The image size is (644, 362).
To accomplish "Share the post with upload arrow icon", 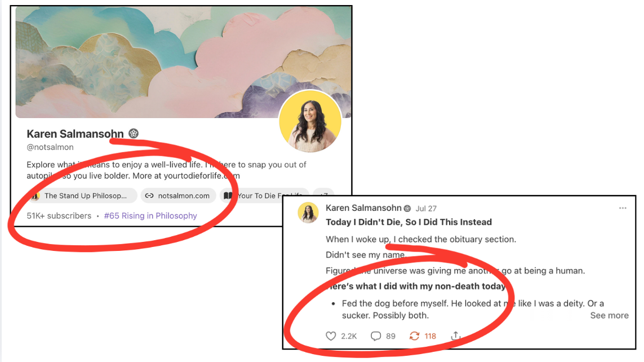I will (x=455, y=335).
